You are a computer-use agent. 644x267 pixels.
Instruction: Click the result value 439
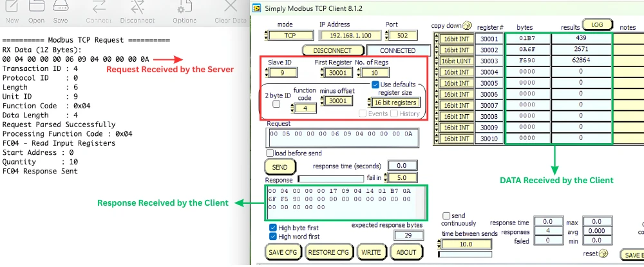click(x=581, y=38)
